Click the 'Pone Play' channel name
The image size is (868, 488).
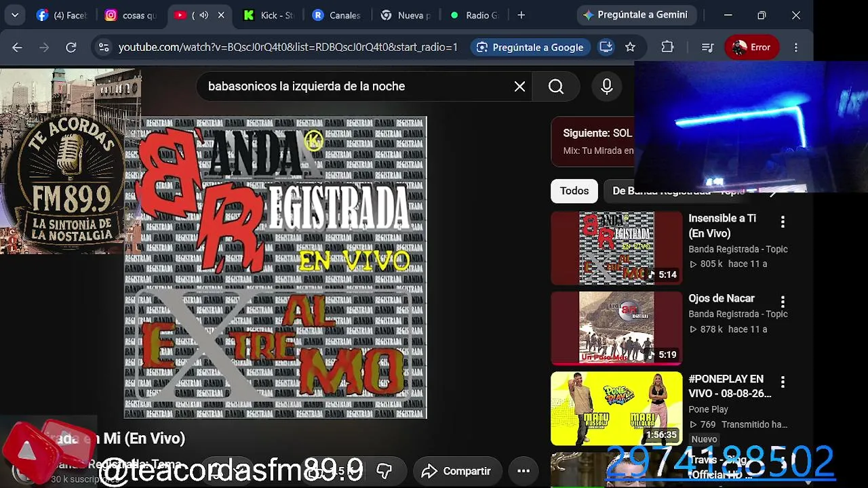(x=708, y=409)
